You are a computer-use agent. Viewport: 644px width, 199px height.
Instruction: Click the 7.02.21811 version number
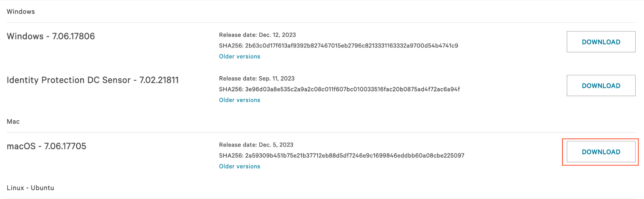[159, 80]
